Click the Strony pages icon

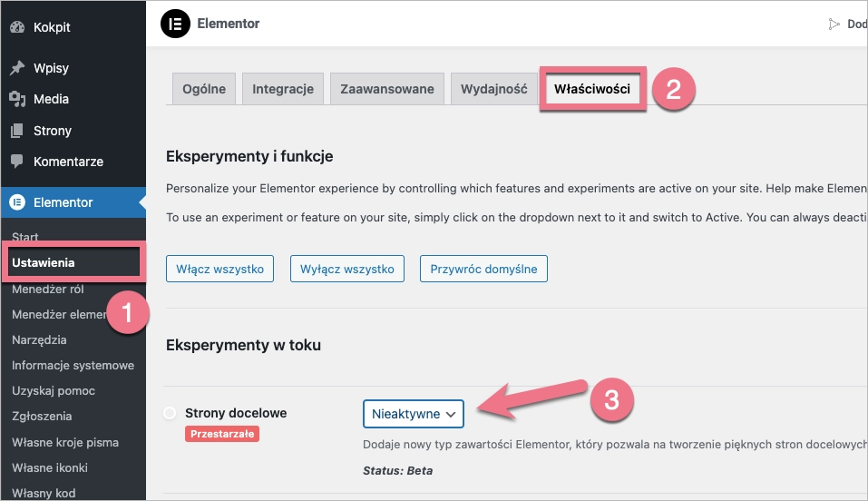pyautogui.click(x=16, y=131)
